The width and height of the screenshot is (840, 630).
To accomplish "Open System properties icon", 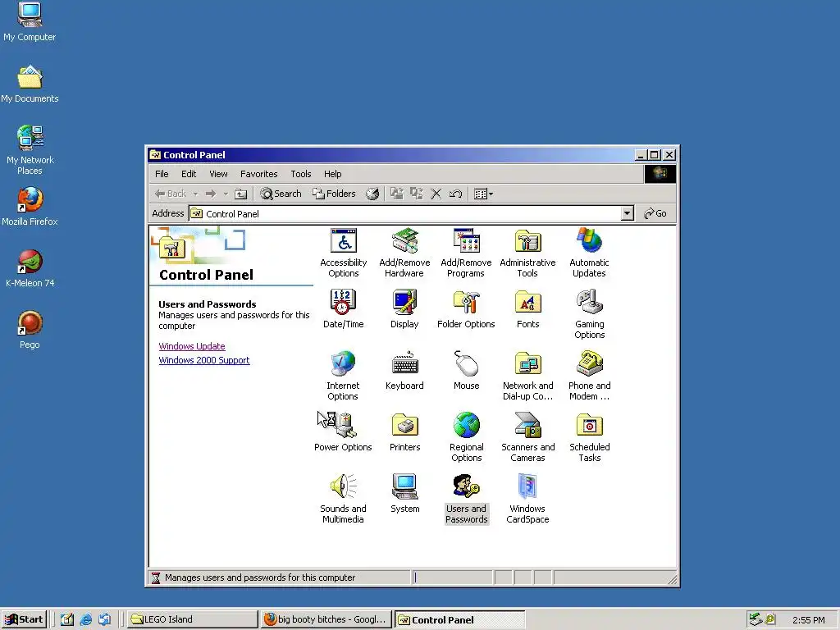I will point(404,494).
